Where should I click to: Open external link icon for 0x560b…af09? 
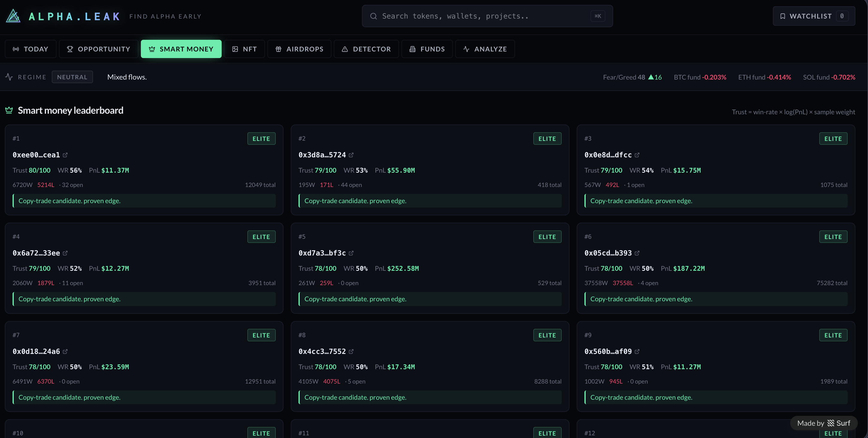pyautogui.click(x=637, y=352)
